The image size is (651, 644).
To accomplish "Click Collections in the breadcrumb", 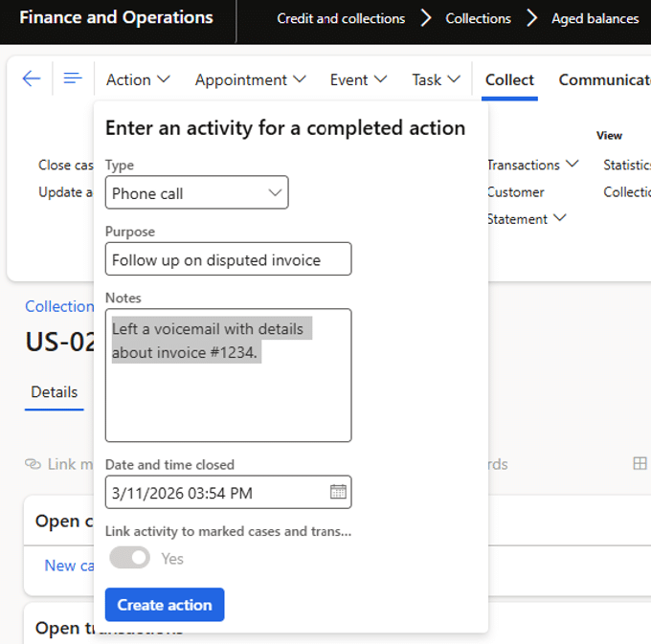I will (478, 19).
